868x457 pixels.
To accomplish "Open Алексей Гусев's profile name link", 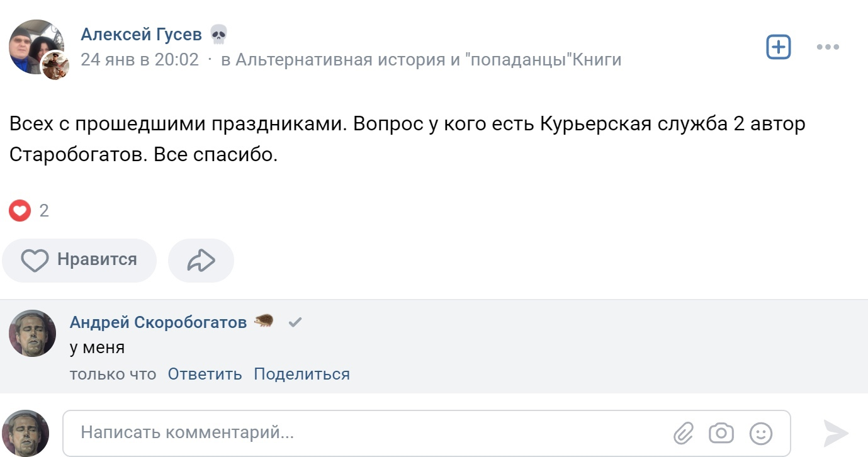I will [141, 35].
